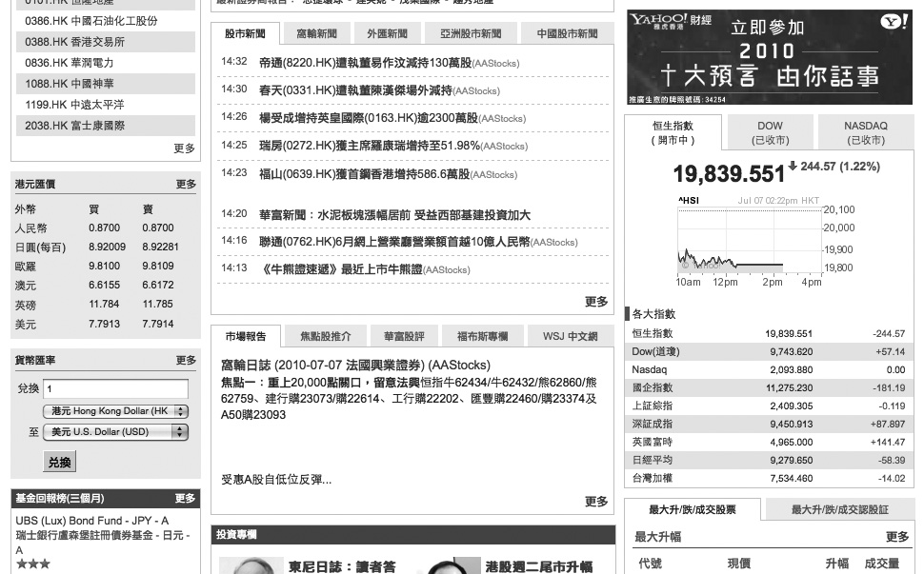The image size is (924, 574).
Task: Select the 最大升/跌/成交認股証 tab
Action: [839, 509]
